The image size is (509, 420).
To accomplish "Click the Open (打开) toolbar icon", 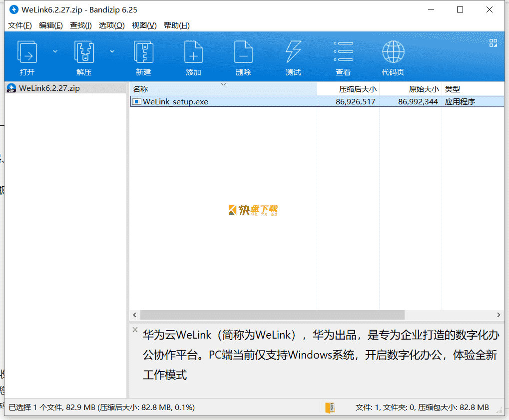I will (x=27, y=52).
